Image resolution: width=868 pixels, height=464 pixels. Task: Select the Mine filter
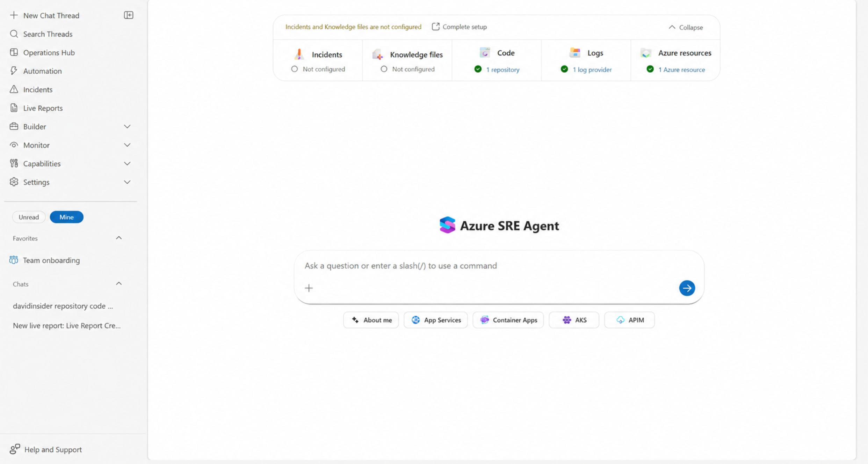pyautogui.click(x=66, y=217)
